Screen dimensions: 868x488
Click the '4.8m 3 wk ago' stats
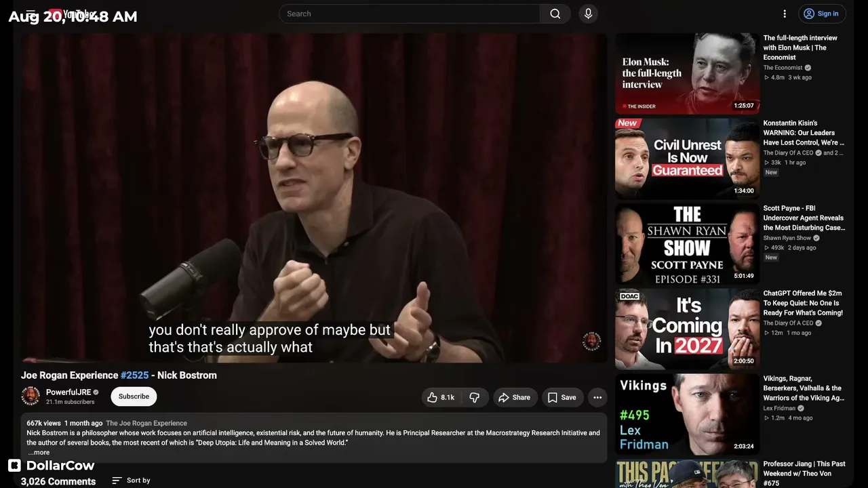pyautogui.click(x=788, y=77)
